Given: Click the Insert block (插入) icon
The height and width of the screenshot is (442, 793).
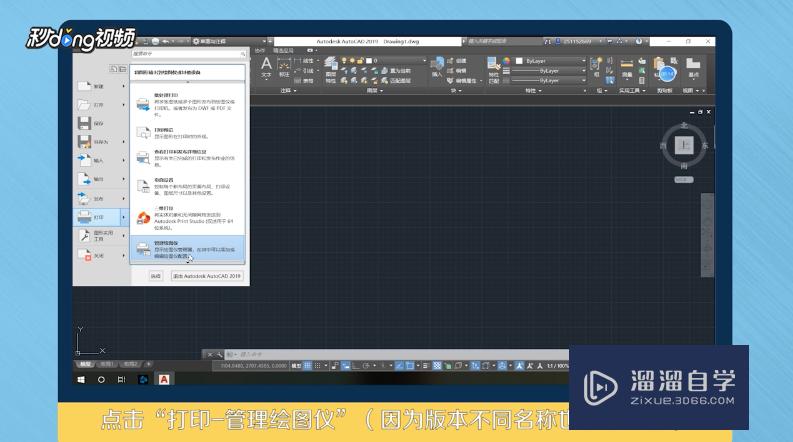Looking at the screenshot, I should coord(436,67).
